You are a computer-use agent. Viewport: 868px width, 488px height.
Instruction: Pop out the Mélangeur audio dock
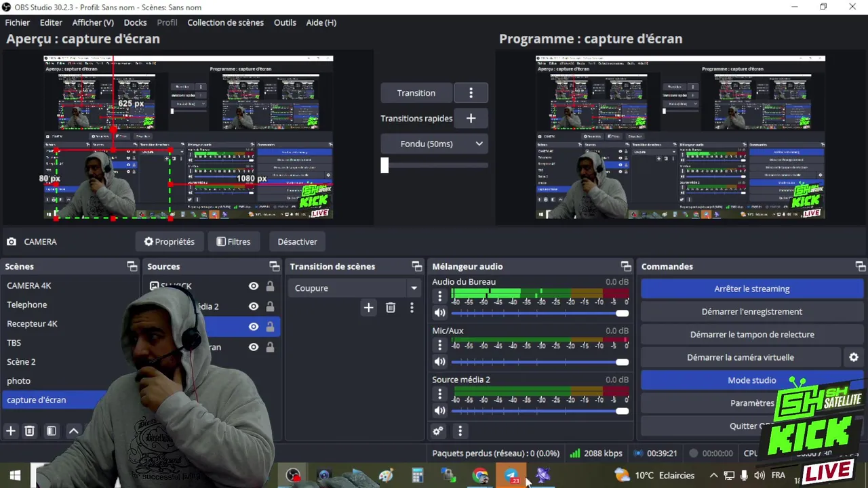(626, 266)
